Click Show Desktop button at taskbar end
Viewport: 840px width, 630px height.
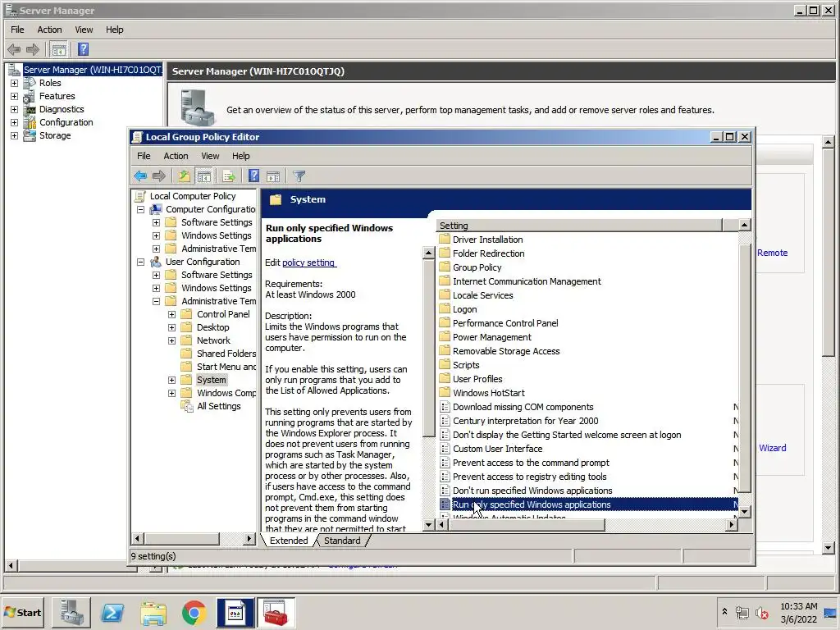pos(831,612)
